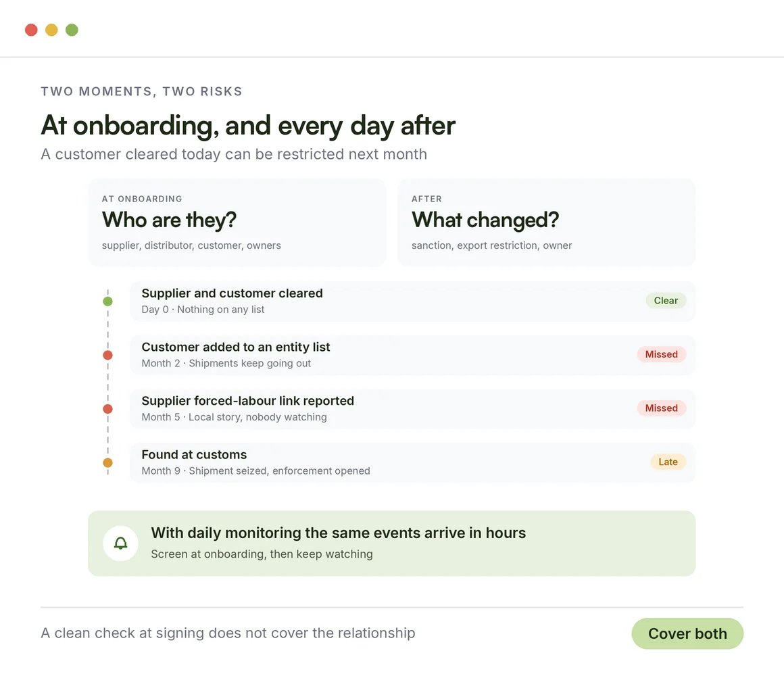784x676 pixels.
Task: Click the Clear status badge
Action: (x=666, y=301)
